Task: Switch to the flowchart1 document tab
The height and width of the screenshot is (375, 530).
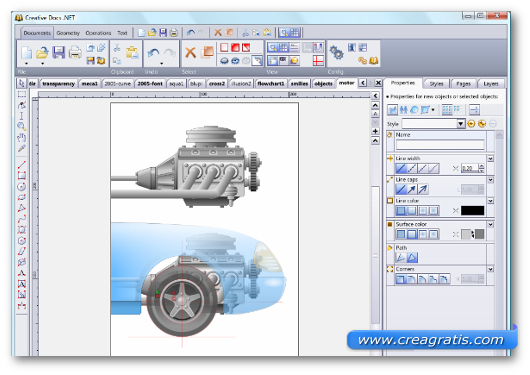Action: [x=271, y=84]
